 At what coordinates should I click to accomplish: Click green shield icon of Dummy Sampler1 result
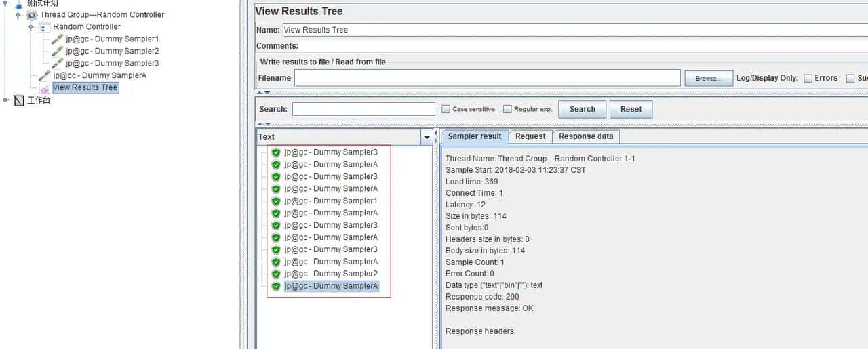(276, 201)
